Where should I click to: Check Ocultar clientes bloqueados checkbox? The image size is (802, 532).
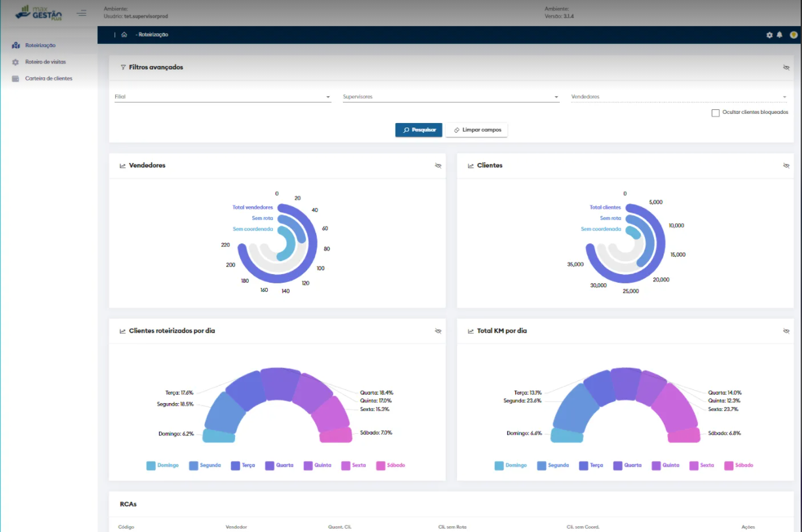coord(716,113)
